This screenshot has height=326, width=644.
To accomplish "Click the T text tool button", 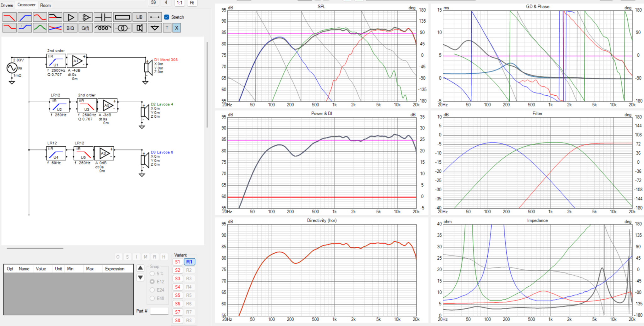I will 167,28.
